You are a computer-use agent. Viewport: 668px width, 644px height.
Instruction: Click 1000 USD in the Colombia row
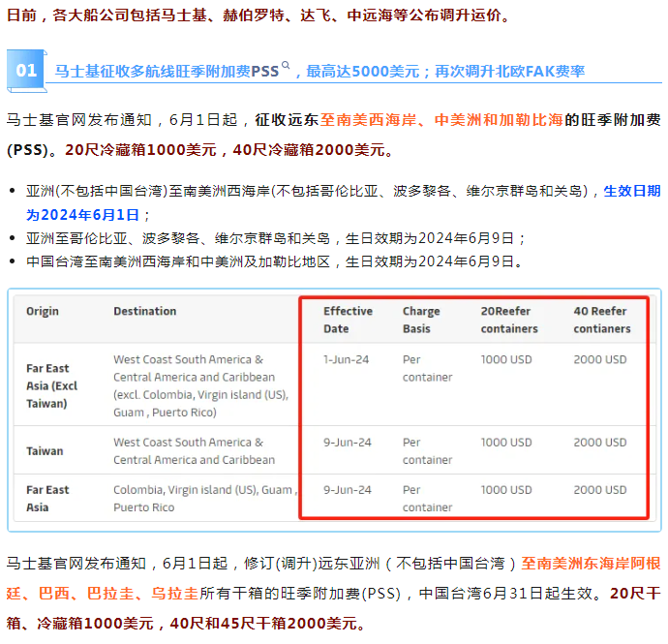click(x=506, y=490)
